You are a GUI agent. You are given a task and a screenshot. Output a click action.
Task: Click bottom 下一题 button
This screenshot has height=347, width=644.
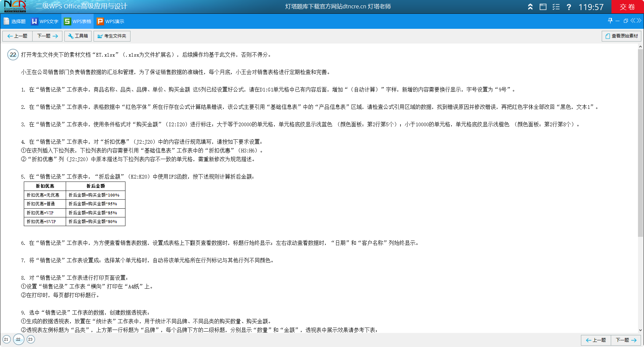point(626,340)
